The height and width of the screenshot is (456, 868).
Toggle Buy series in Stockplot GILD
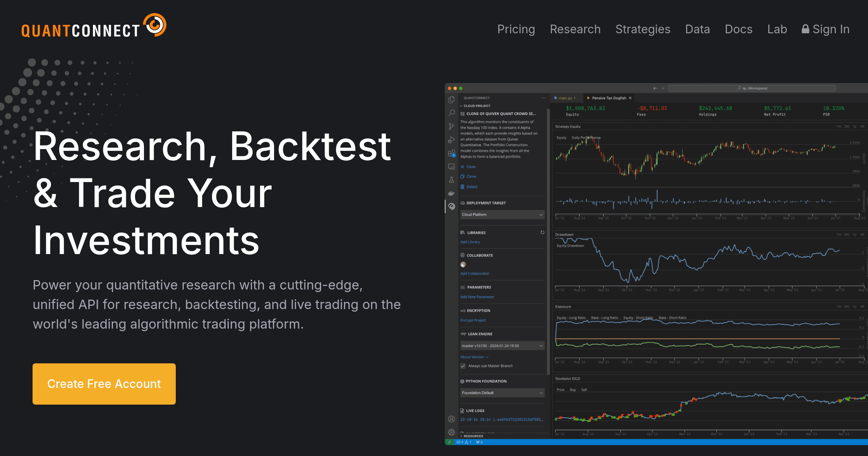coord(573,390)
